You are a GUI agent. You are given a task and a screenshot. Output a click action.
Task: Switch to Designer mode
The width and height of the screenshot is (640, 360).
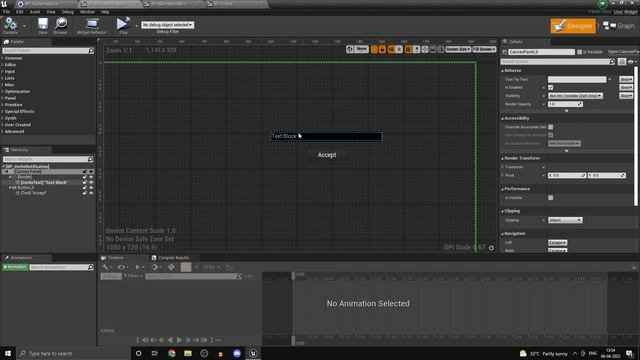[x=573, y=26]
